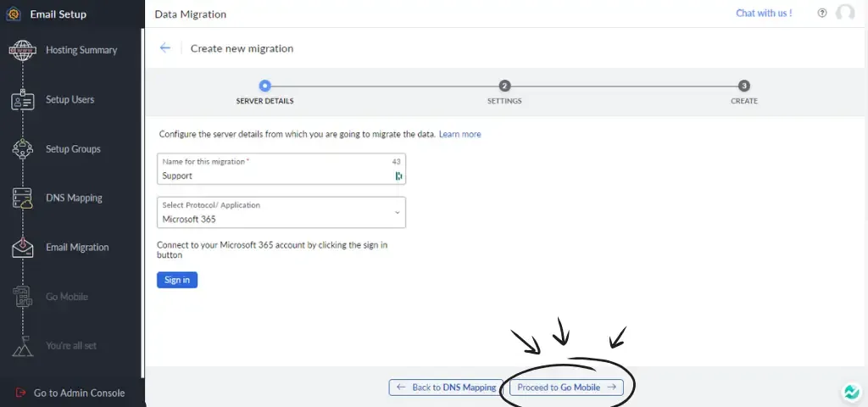Click the DNS Mapping server icon

(x=22, y=198)
